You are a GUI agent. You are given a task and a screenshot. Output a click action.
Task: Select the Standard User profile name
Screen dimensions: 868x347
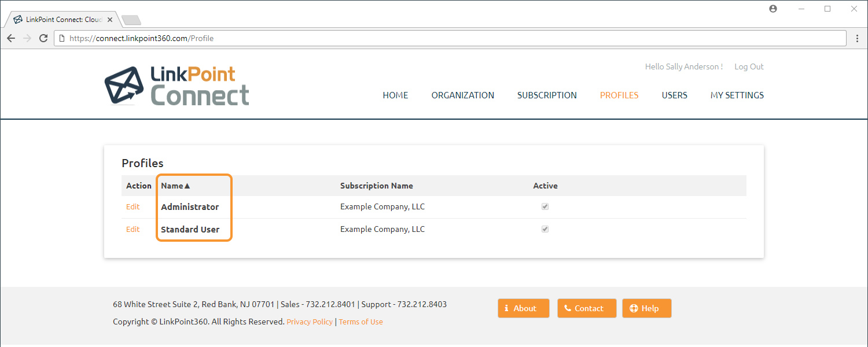(190, 229)
